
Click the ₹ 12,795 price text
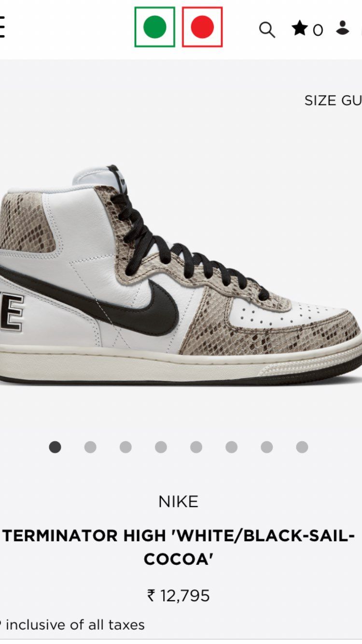click(179, 596)
